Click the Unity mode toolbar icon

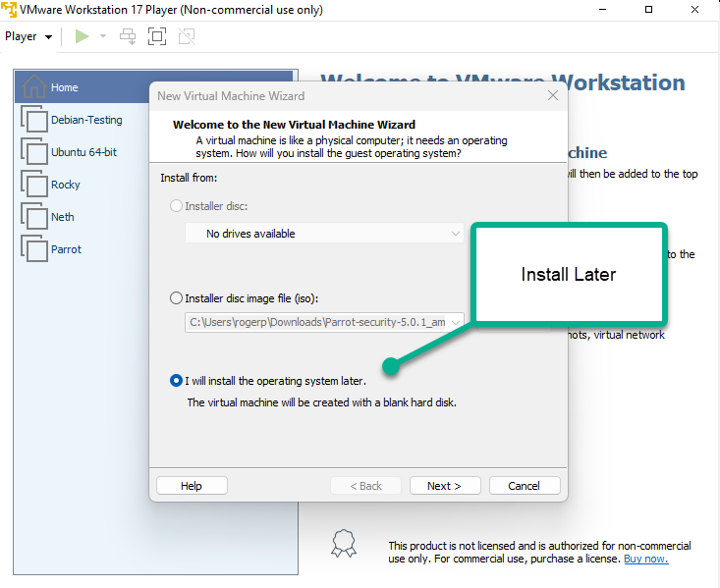pos(187,36)
